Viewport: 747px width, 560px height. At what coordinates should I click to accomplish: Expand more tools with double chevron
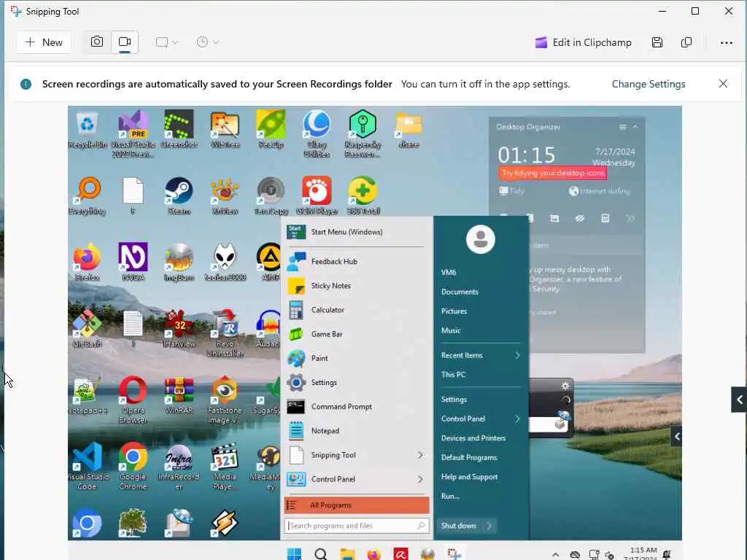630,219
